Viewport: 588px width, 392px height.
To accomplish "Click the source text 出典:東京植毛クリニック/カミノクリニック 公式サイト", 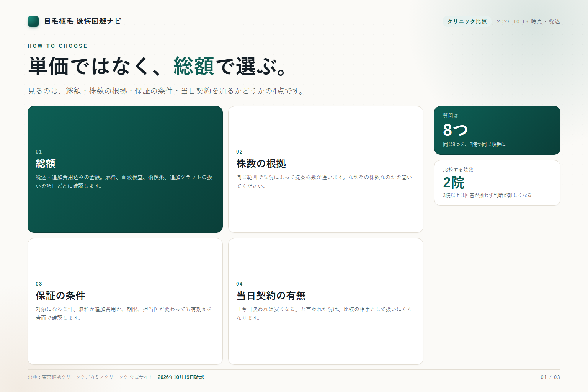I will click(x=90, y=377).
